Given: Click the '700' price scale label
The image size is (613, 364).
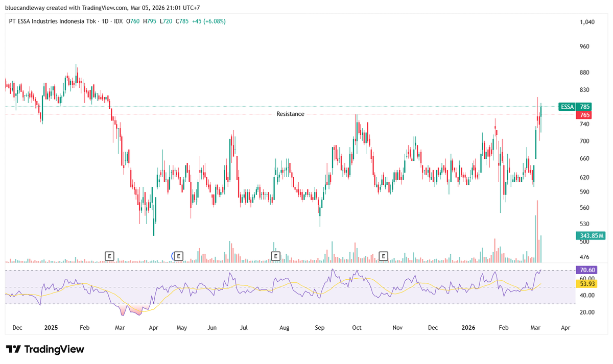Looking at the screenshot, I should pyautogui.click(x=585, y=141).
